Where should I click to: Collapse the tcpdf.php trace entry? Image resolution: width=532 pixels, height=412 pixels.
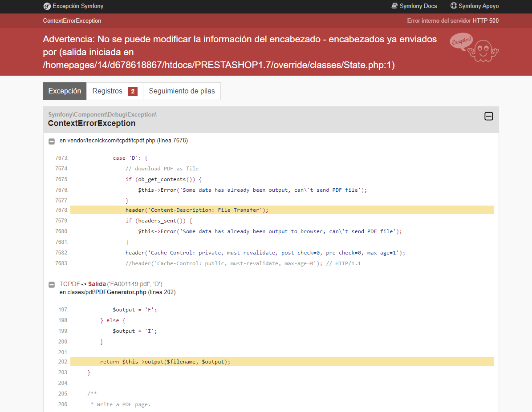point(52,141)
